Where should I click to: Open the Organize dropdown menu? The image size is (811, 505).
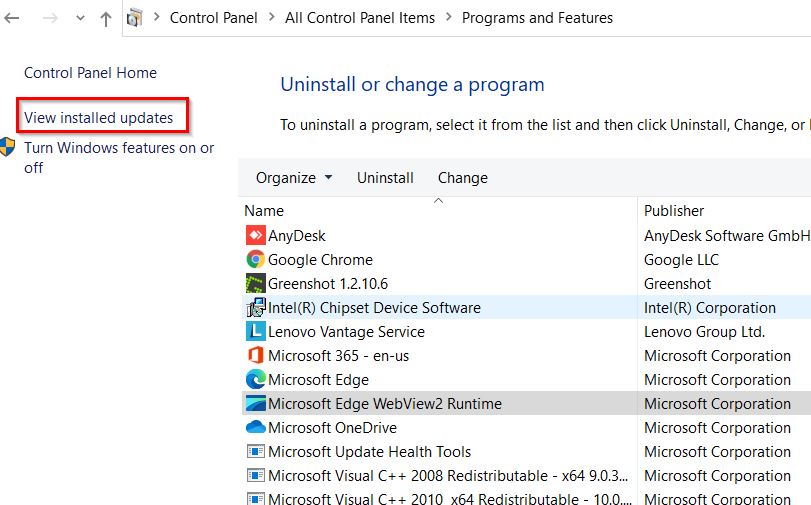(x=294, y=177)
